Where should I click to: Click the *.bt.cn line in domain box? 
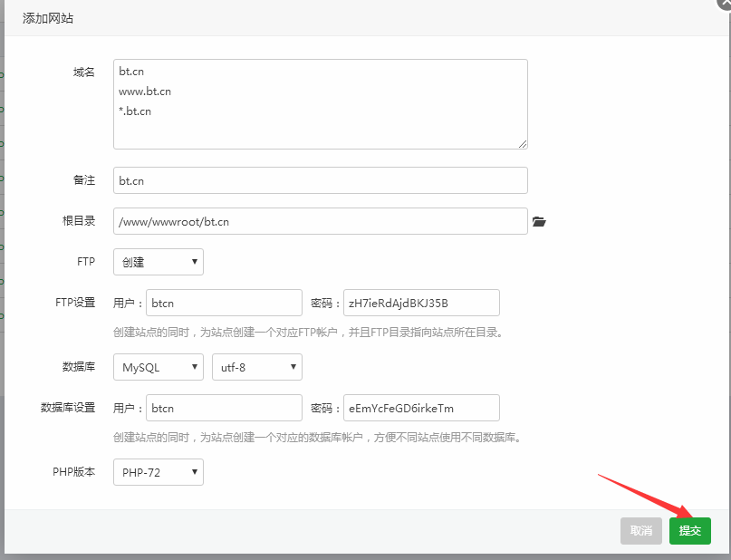(x=135, y=111)
